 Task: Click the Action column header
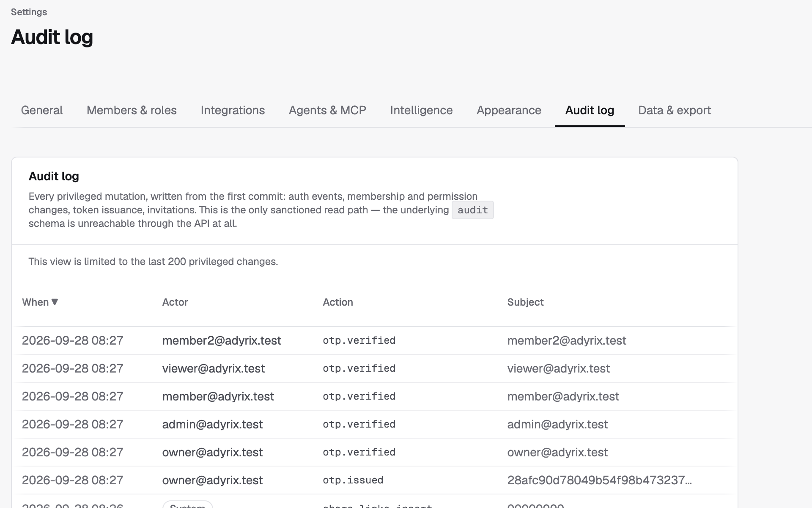tap(338, 302)
